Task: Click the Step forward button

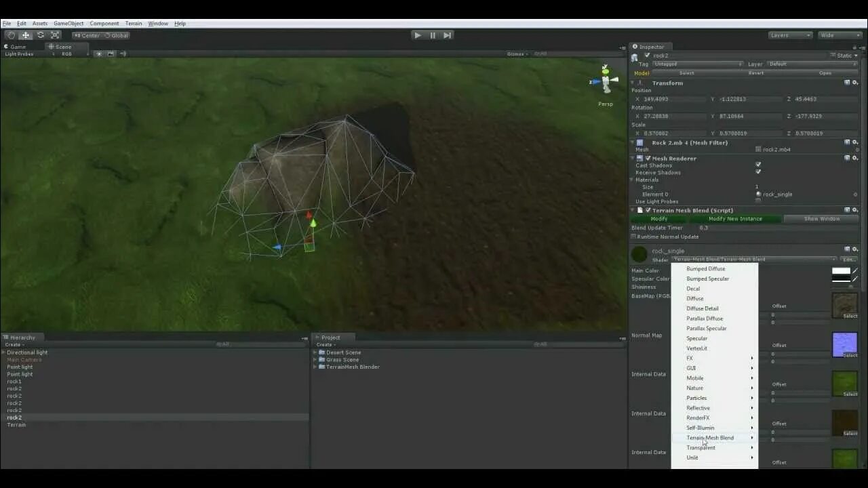Action: (x=448, y=35)
